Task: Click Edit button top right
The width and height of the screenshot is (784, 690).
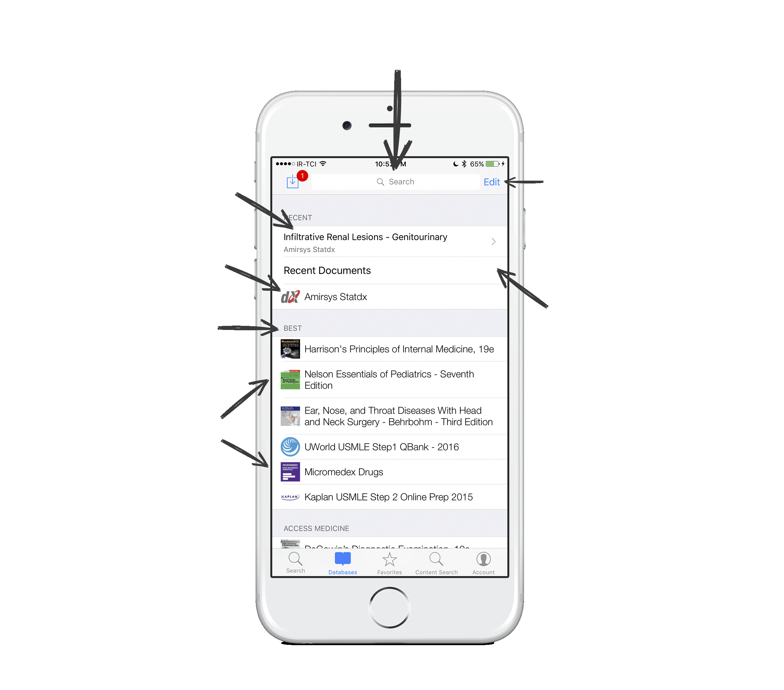Action: click(x=492, y=181)
